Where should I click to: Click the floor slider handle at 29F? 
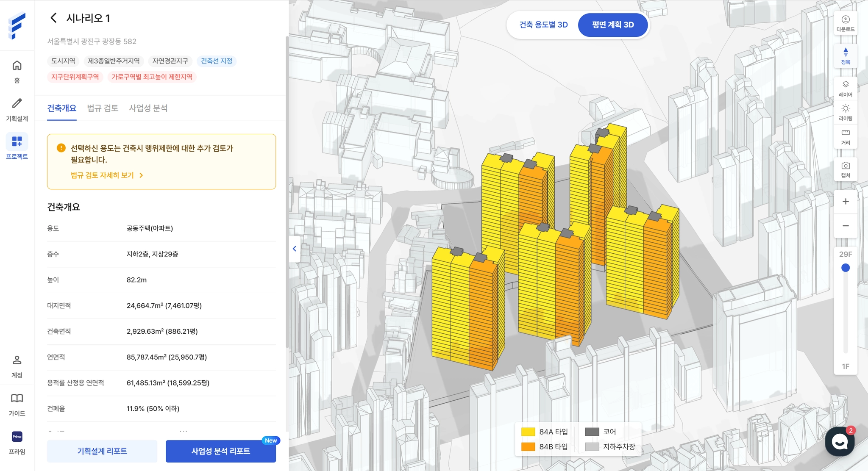point(845,268)
